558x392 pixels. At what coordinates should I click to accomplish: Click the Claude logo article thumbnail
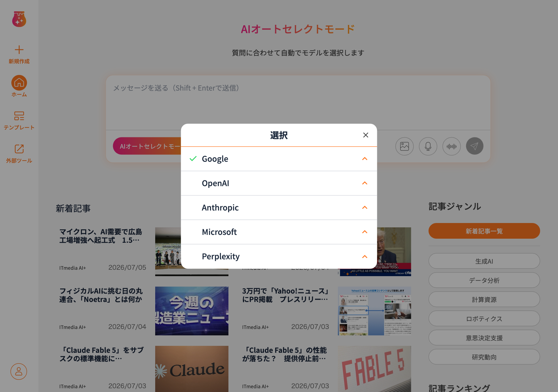point(192,369)
